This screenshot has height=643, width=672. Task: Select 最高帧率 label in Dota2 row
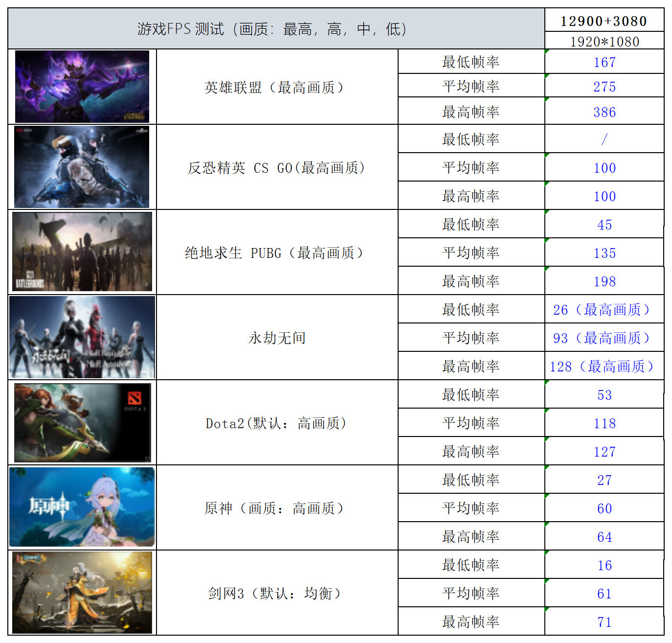point(471,451)
